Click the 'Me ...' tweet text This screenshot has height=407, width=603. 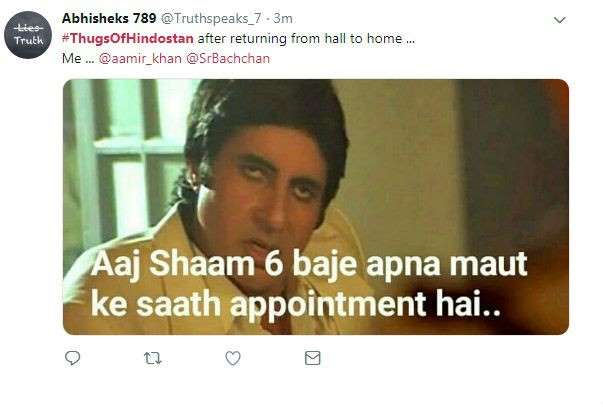tap(78, 58)
